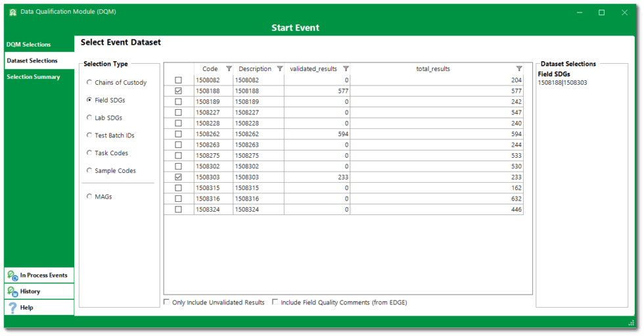Uncheck the checkbox for row 1508188
Screen dimensions: 644x336
coord(178,91)
